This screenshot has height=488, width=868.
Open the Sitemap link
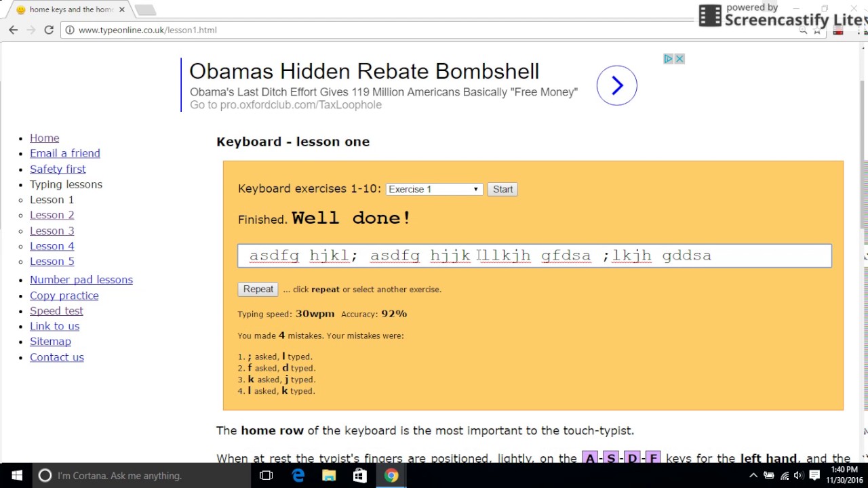pos(50,342)
